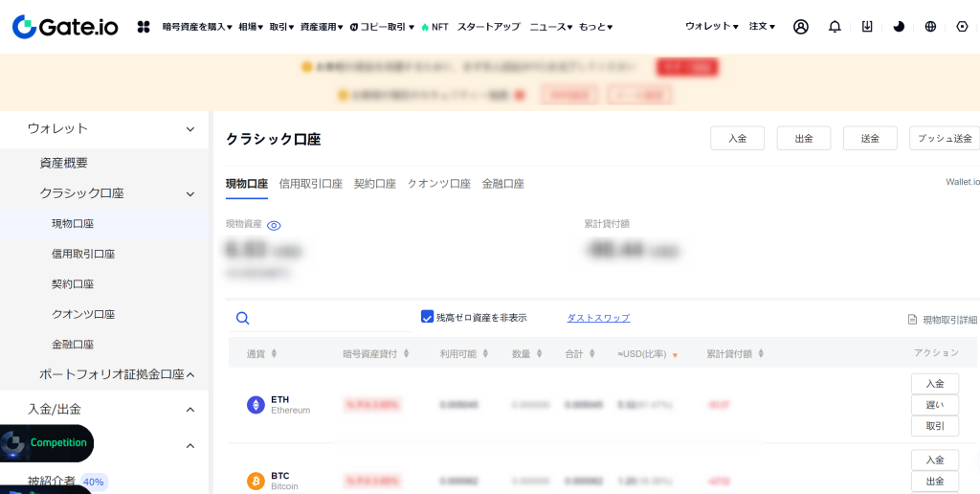Click the 送金 button
Image resolution: width=980 pixels, height=494 pixels.
pos(870,138)
